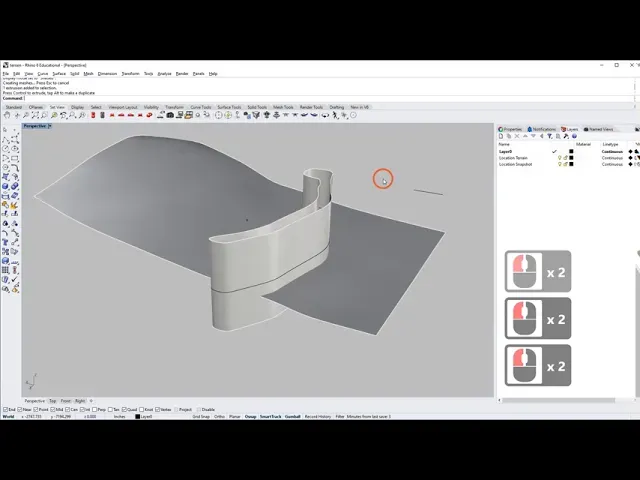This screenshot has width=640, height=480.
Task: Open the status bar Layer0 layer selector
Action: 145,416
